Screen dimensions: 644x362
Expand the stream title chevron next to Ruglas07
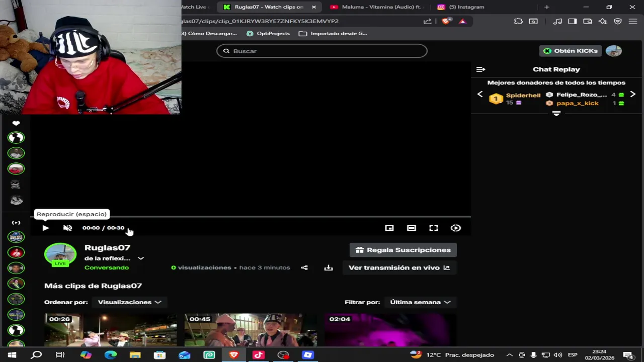point(141,258)
